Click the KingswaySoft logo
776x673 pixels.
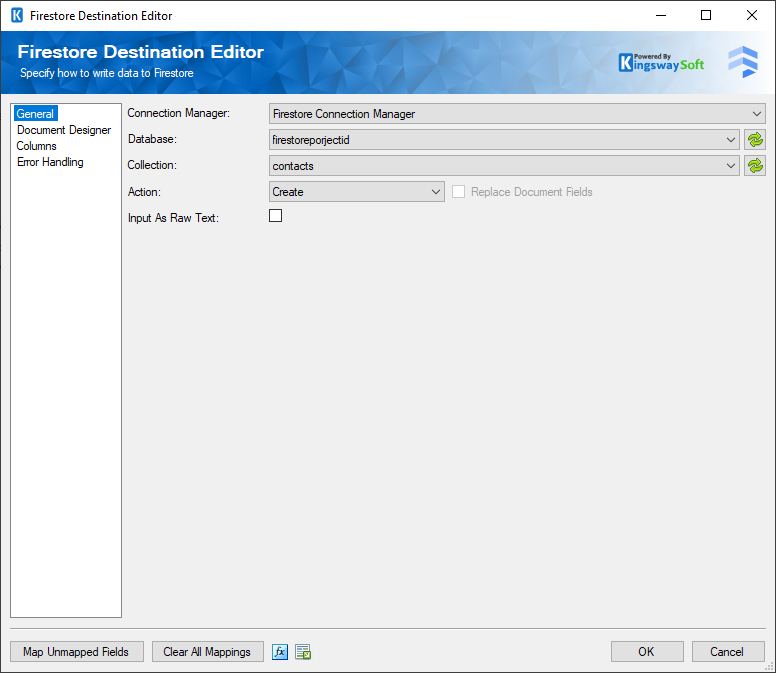(x=661, y=62)
